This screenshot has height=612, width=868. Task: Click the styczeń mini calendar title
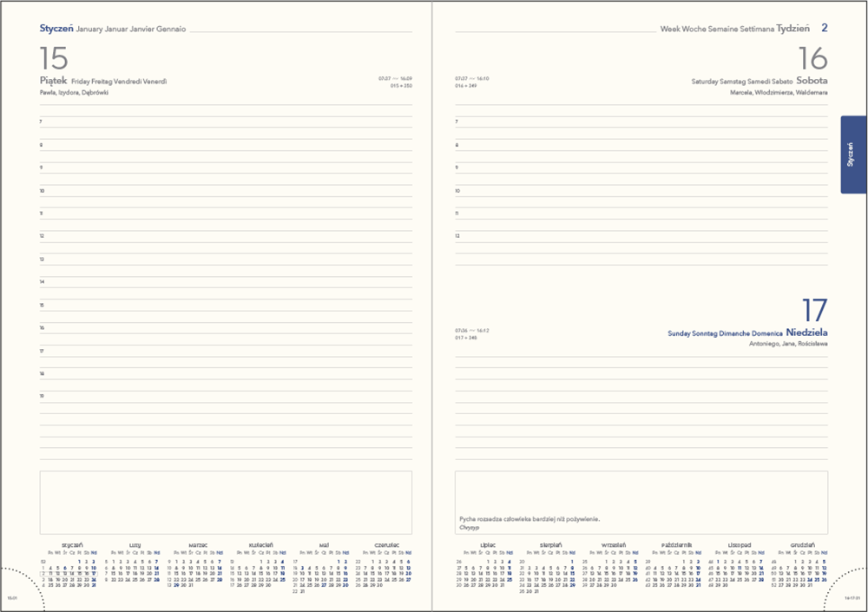(x=72, y=545)
